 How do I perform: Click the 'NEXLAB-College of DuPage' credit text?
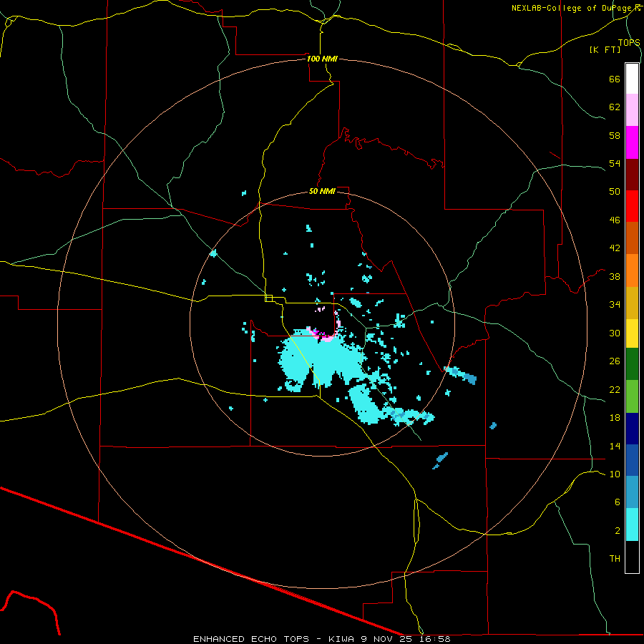click(x=572, y=8)
